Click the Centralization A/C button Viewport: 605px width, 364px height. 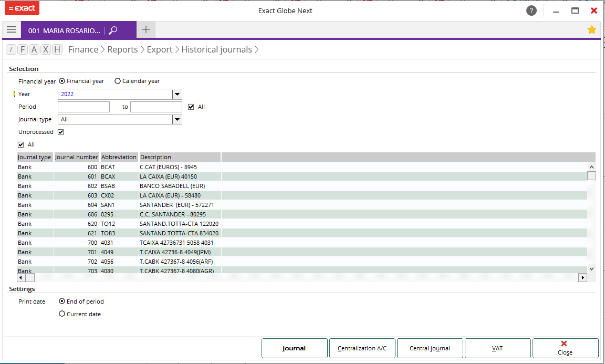[x=362, y=348]
